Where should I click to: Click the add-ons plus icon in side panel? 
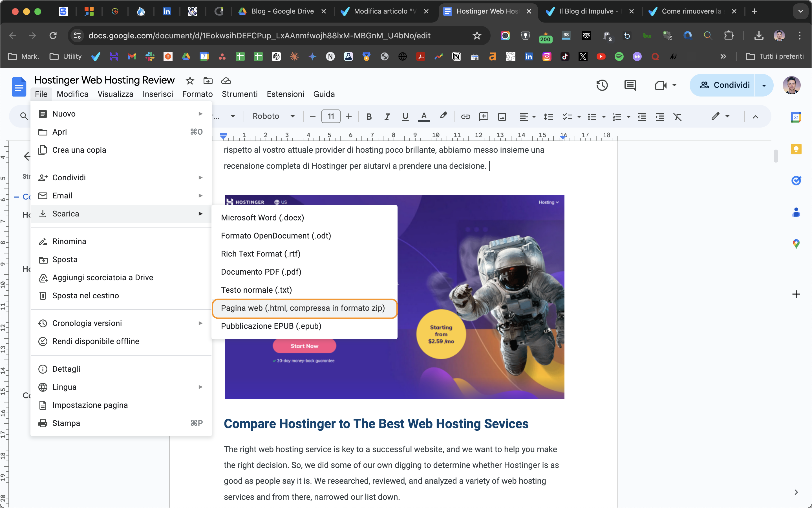pos(796,294)
